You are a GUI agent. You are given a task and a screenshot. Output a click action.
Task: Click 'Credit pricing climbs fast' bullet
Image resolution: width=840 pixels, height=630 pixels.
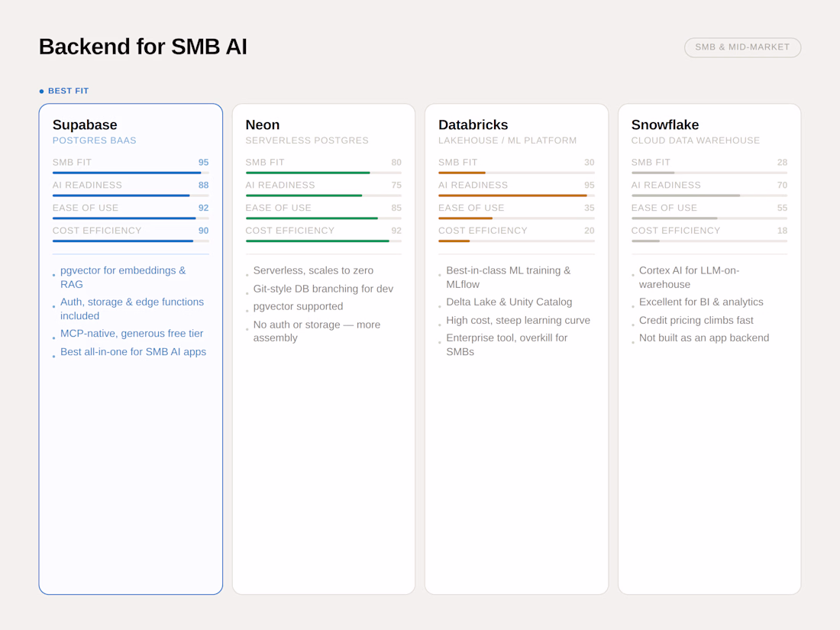point(696,321)
